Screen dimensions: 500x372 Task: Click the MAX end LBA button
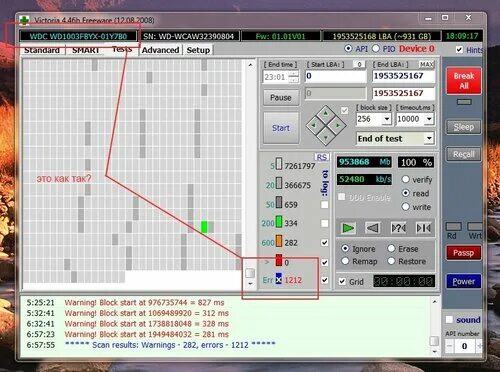(x=426, y=64)
